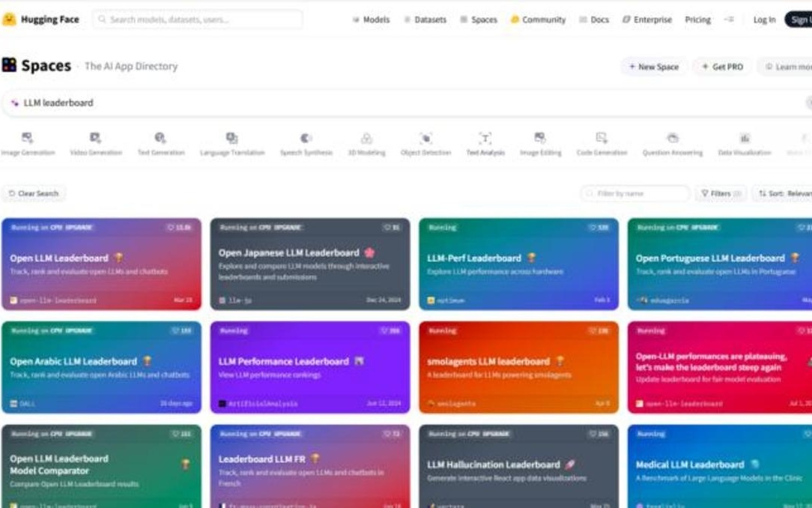The width and height of the screenshot is (812, 508).
Task: Click the Log In link
Action: tap(764, 19)
